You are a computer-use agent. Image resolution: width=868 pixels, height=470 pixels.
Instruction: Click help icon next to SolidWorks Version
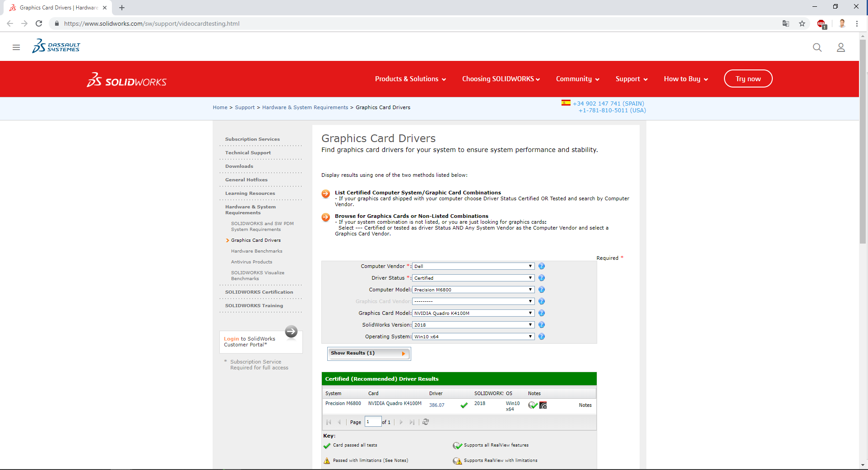pos(542,325)
